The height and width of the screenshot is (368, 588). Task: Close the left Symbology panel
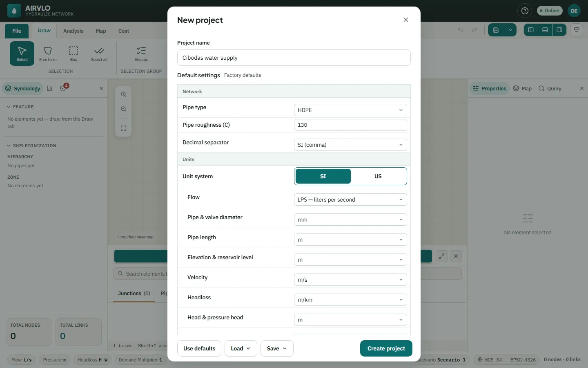(x=101, y=88)
